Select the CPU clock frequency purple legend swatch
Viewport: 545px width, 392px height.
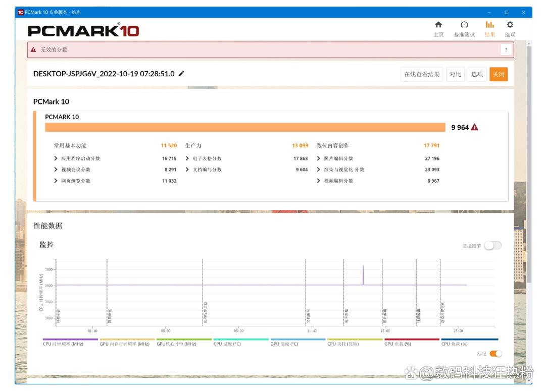(70, 340)
